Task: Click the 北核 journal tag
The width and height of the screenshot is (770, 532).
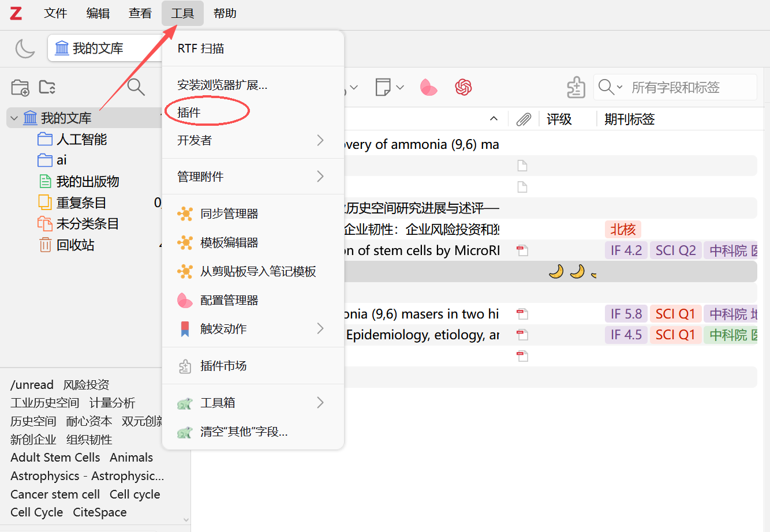Action: click(622, 230)
